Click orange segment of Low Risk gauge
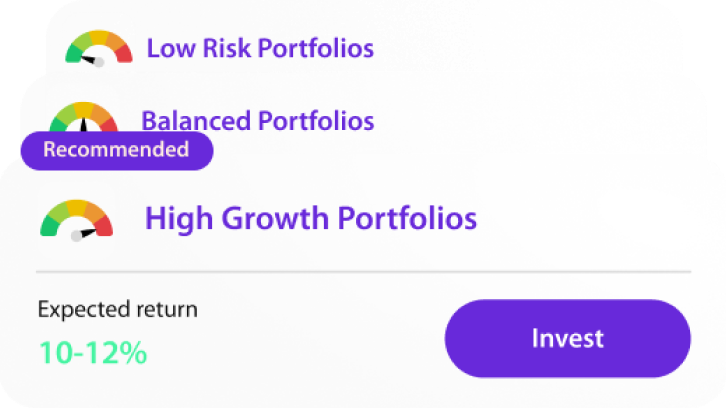 pos(116,42)
